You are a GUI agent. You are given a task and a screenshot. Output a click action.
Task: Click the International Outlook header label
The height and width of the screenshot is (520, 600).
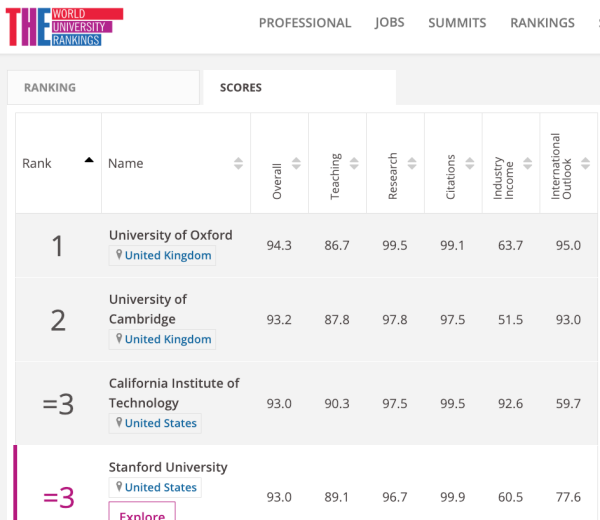tap(561, 166)
